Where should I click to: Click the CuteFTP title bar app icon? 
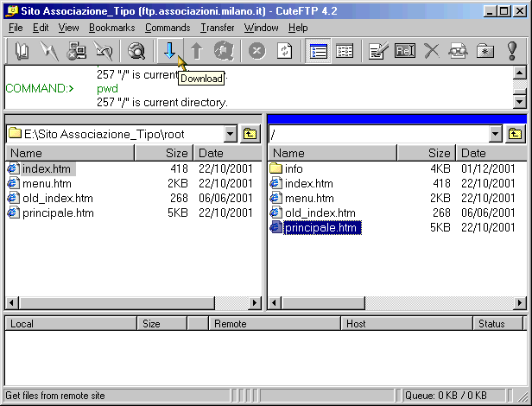coord(12,11)
